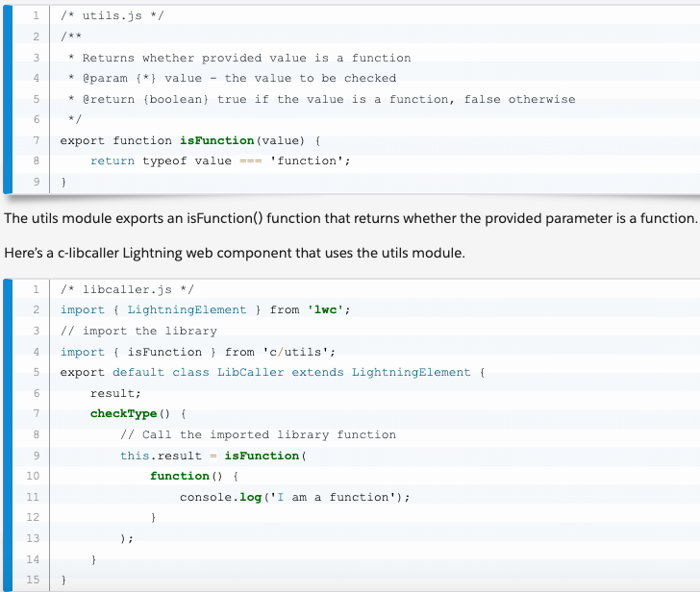Click 'this.result' assignment in libcaller.js

coord(161,456)
